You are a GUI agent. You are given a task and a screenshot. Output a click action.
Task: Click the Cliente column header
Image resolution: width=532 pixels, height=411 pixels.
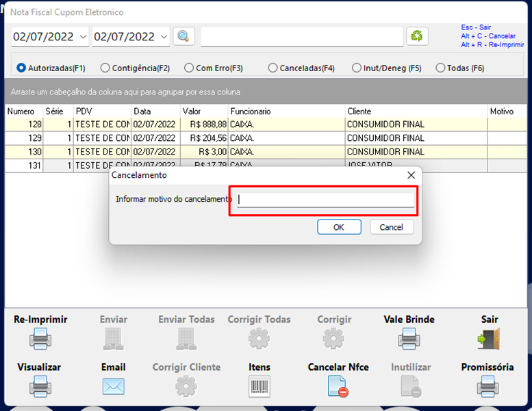(416, 111)
